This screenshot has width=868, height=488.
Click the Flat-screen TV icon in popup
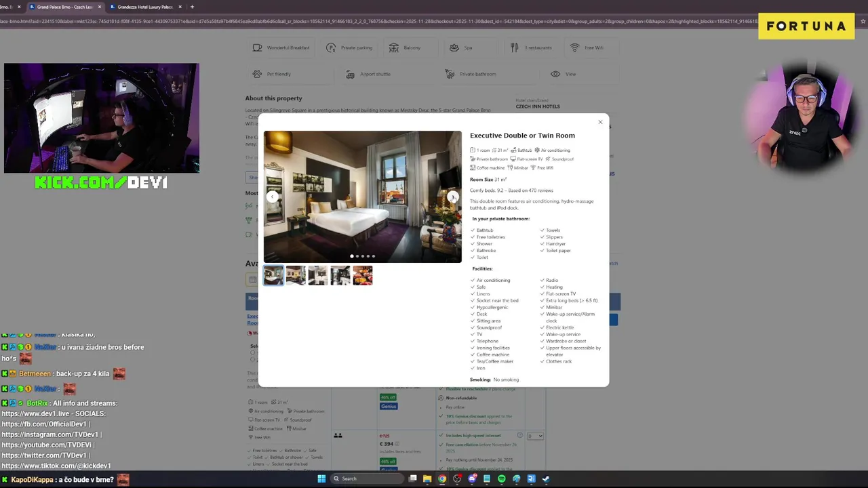coord(513,159)
